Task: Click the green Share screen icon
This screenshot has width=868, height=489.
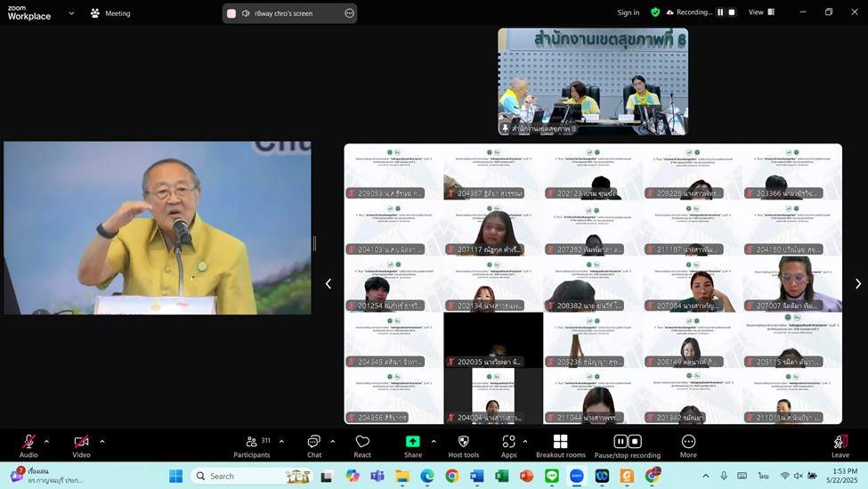Action: point(413,442)
